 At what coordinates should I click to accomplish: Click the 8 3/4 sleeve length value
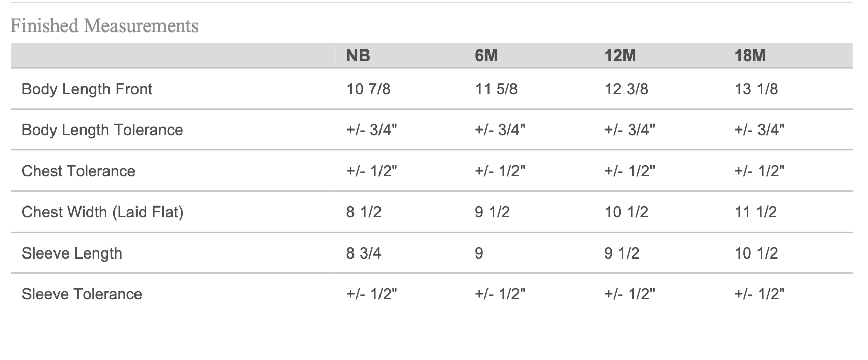pos(364,253)
